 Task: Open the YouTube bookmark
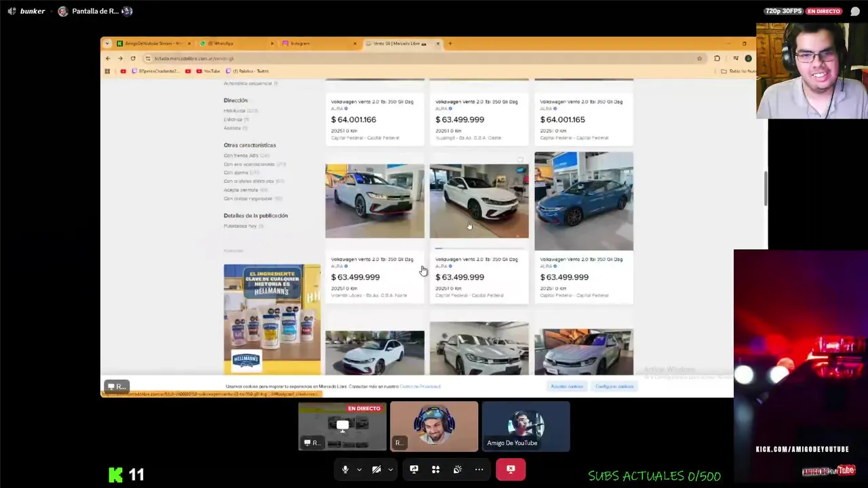[208, 71]
